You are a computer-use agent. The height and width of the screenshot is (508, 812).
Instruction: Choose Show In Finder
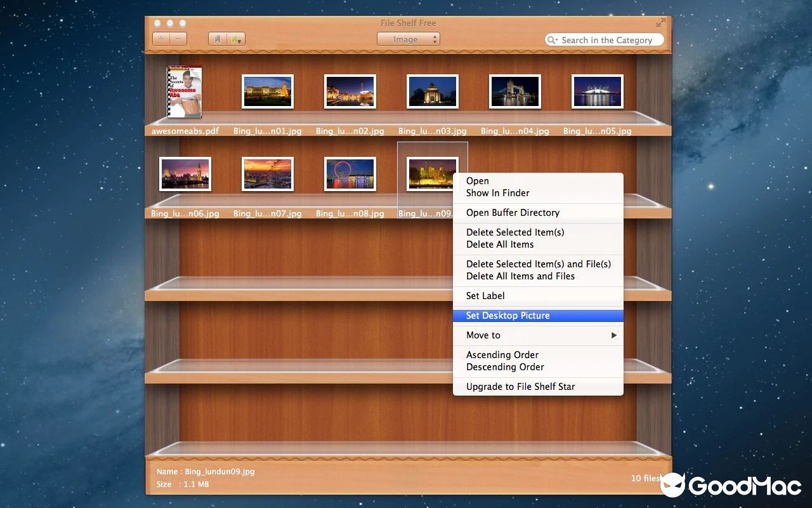point(538,193)
